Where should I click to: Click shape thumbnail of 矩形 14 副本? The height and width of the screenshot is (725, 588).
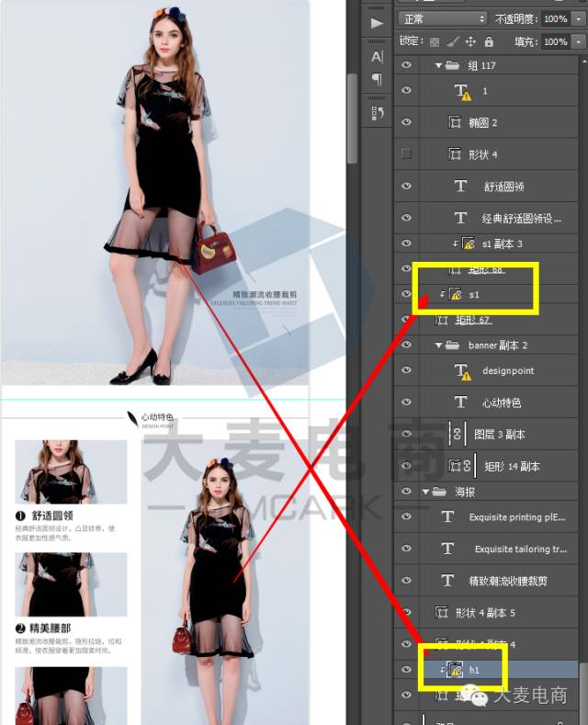tap(455, 466)
